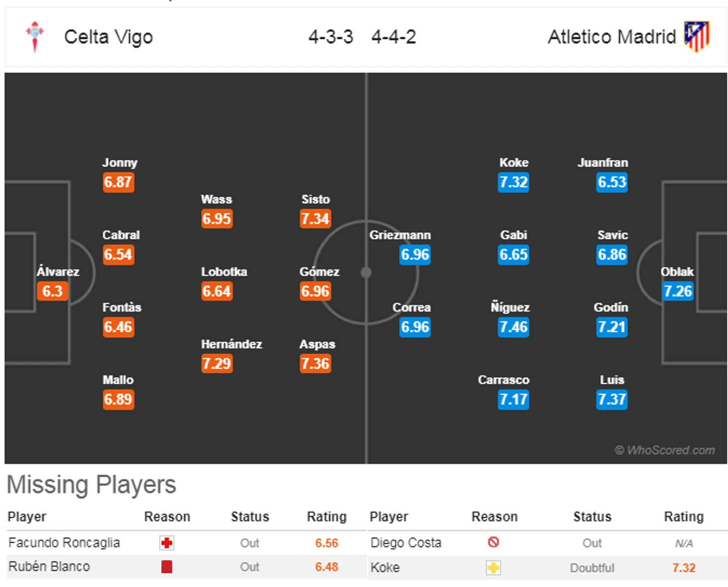Click the Celta Vigo club crest

tap(35, 36)
